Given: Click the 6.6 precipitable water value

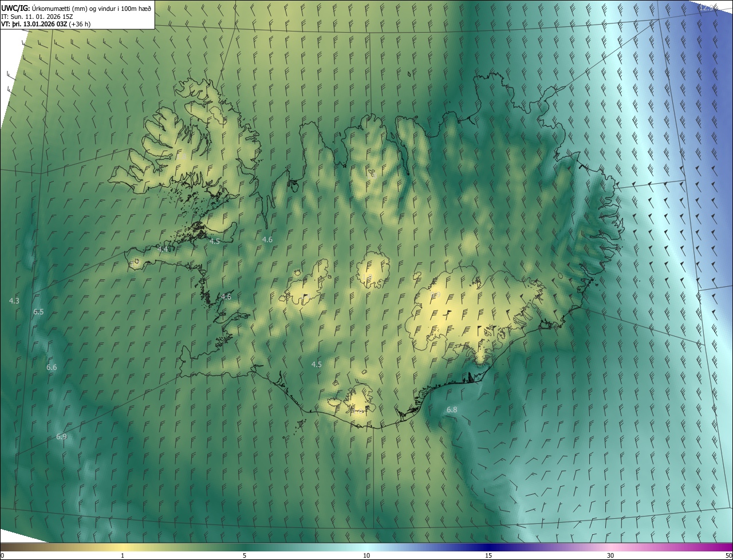Looking at the screenshot, I should click(52, 367).
